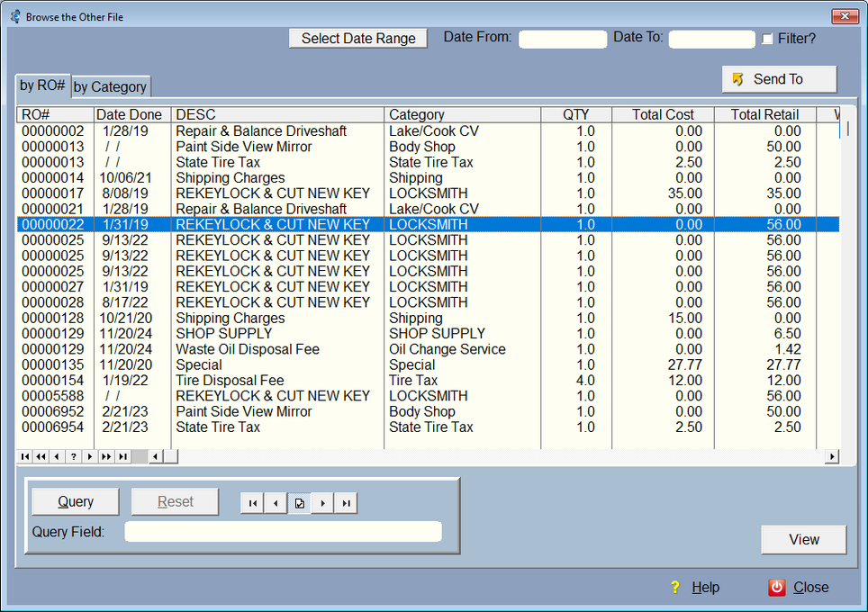Click the DESC column header

pyautogui.click(x=277, y=114)
